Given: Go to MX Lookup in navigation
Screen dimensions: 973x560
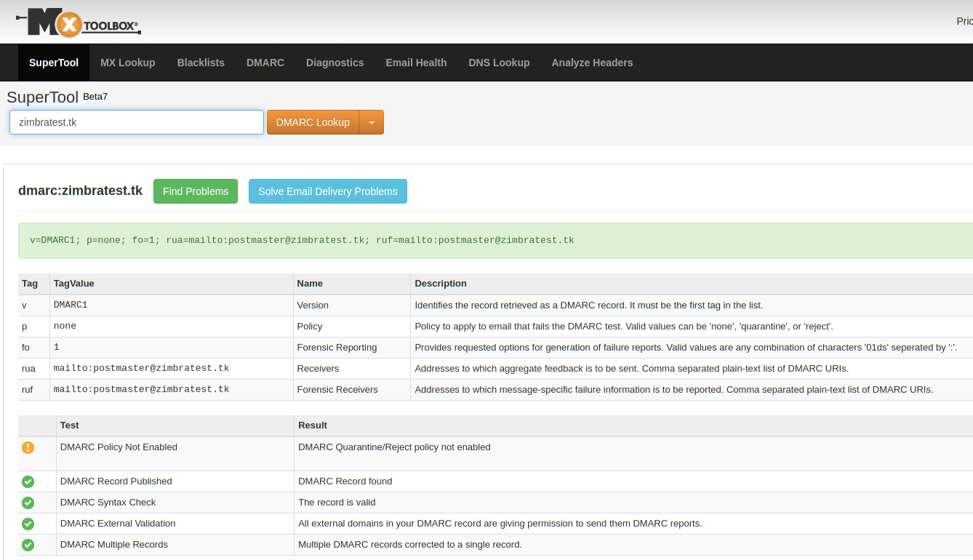Looking at the screenshot, I should click(128, 63).
